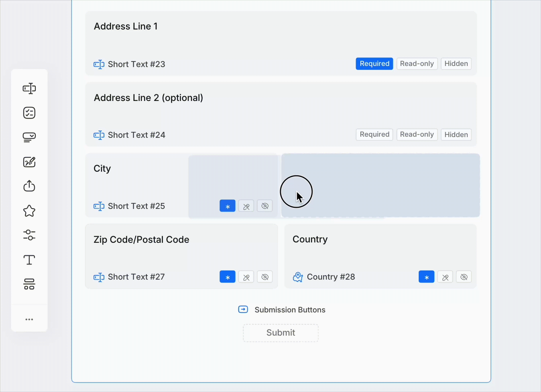This screenshot has height=392, width=541.
Task: Enable Hidden for Address Line 1
Action: (x=456, y=64)
